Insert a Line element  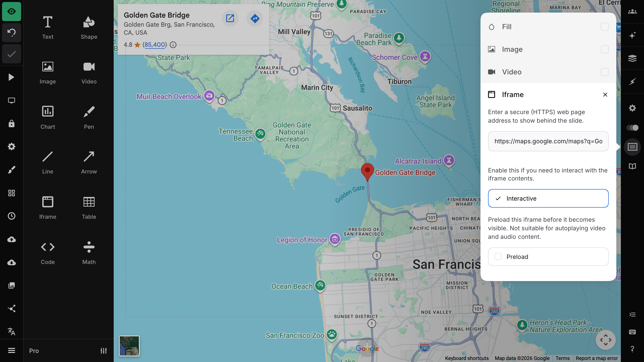coord(48,163)
